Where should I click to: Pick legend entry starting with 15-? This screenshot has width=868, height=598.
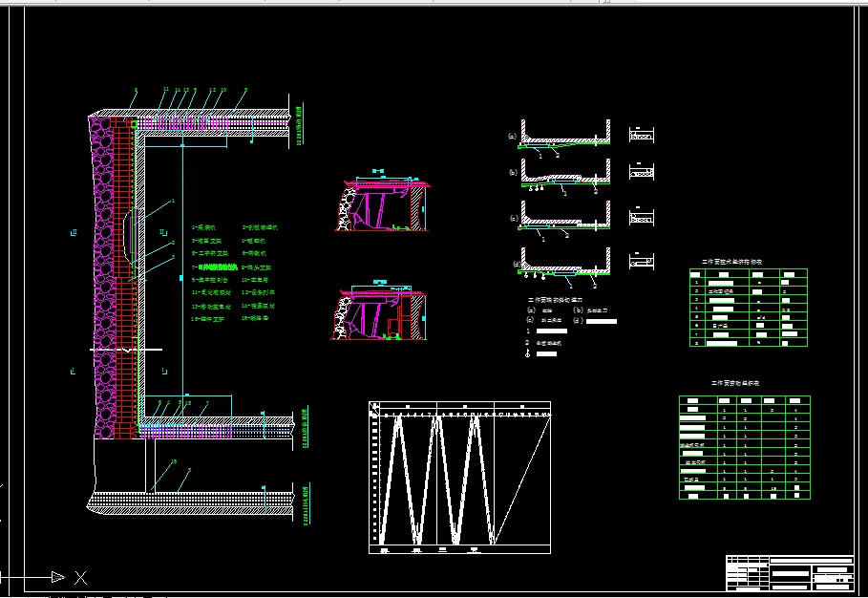[x=207, y=319]
